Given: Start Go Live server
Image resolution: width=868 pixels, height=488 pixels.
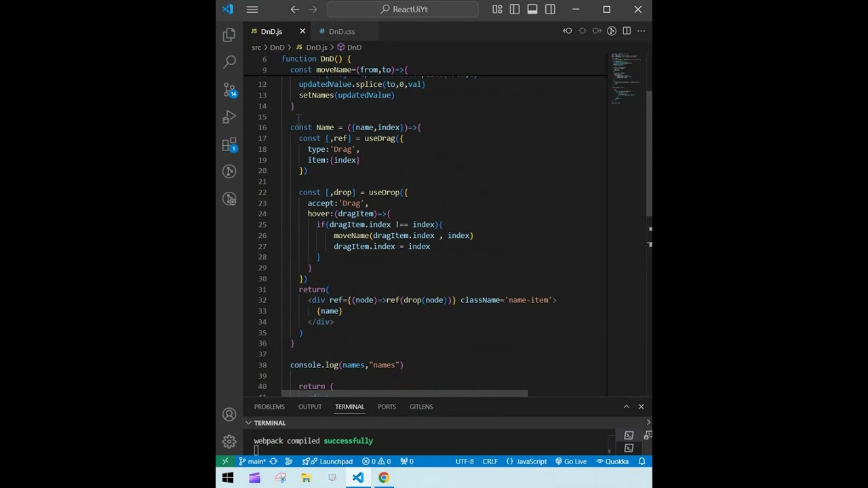Looking at the screenshot, I should 571,462.
